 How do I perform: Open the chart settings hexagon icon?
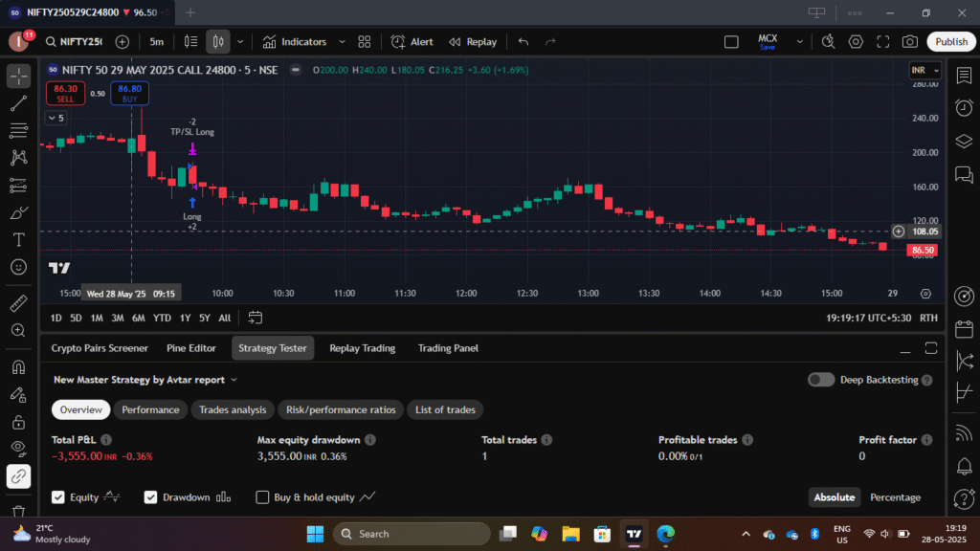click(x=856, y=42)
